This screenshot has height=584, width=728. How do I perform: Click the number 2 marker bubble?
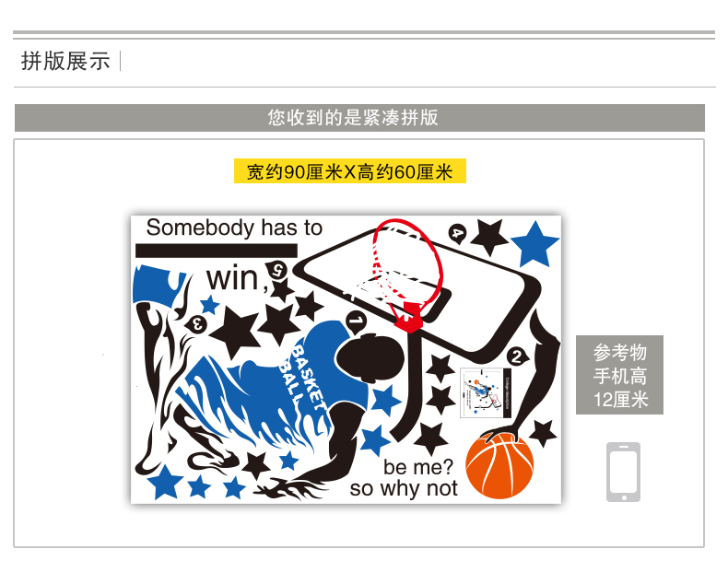pos(517,357)
